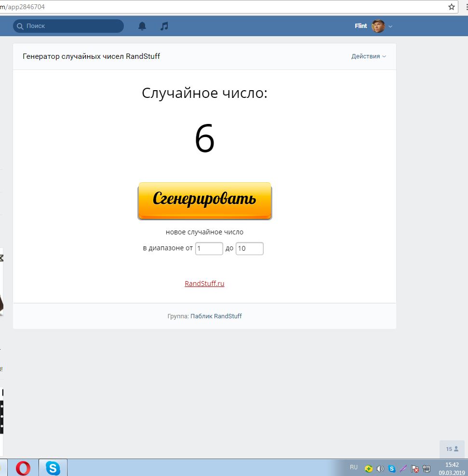Open the Skype taskbar button
The height and width of the screenshot is (476, 468).
tap(53, 468)
